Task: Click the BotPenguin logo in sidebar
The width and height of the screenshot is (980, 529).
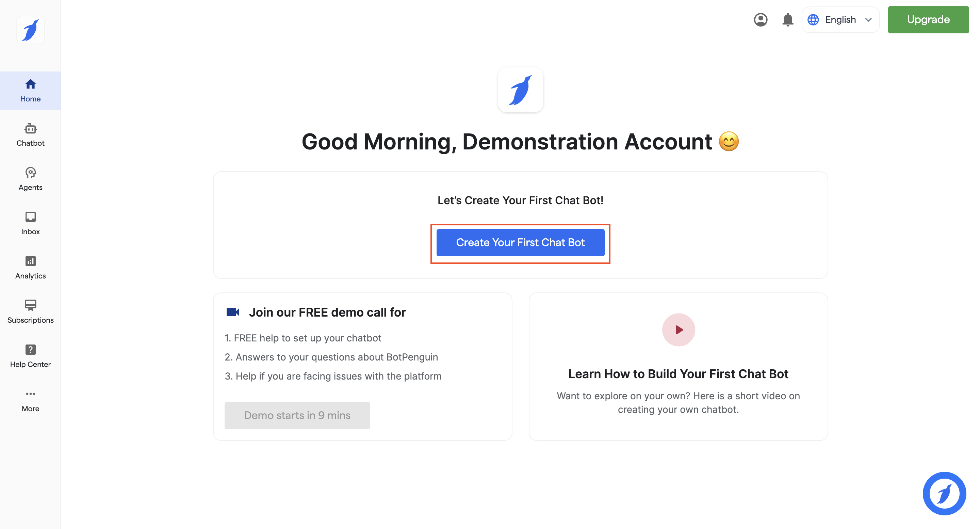Action: tap(30, 30)
